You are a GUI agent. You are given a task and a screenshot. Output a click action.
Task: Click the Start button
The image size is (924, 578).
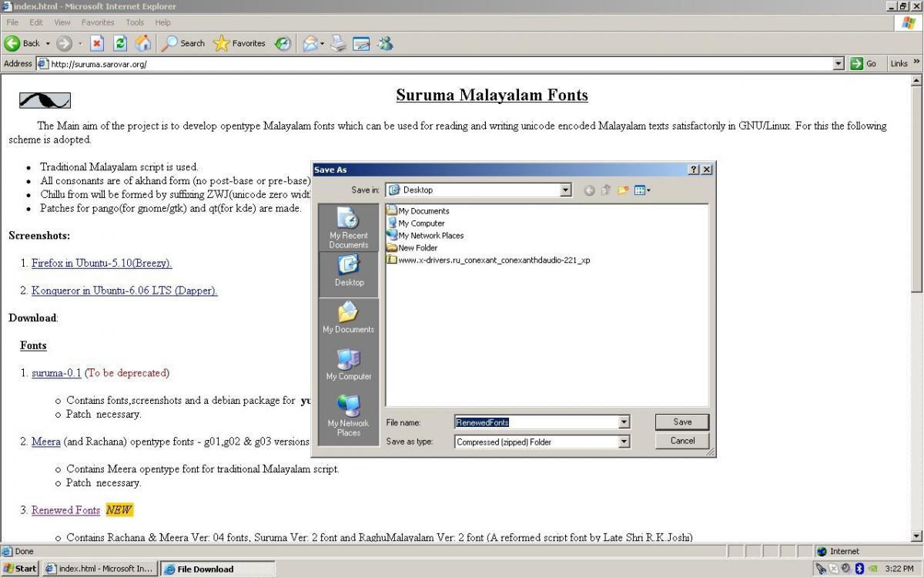coord(20,569)
